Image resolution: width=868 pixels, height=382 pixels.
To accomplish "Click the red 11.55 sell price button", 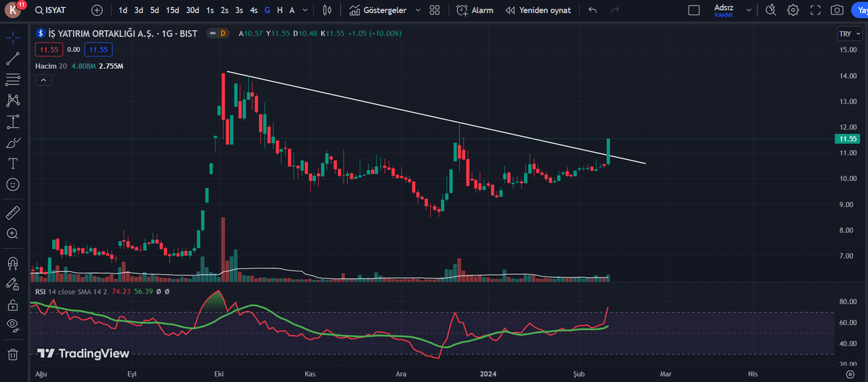I will pos(48,49).
